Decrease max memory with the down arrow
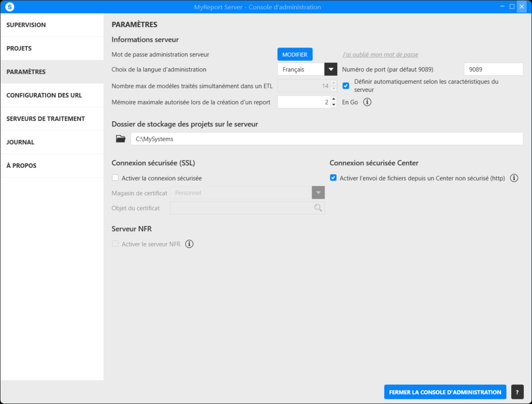Image resolution: width=532 pixels, height=404 pixels. 333,105
